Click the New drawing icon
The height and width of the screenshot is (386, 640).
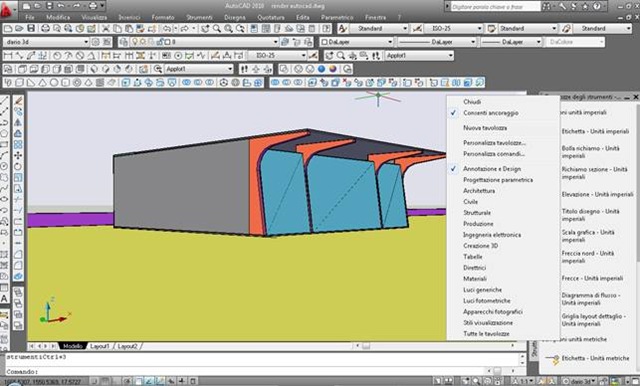tap(8, 29)
